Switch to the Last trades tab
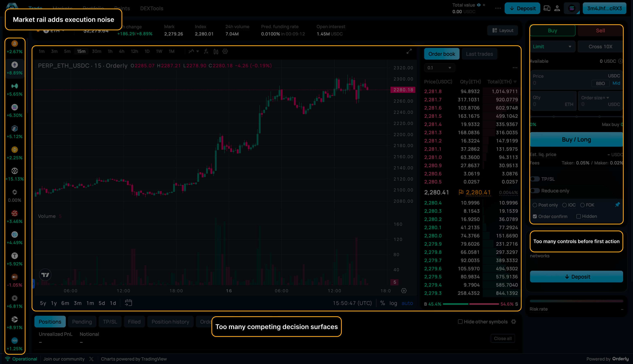 [479, 54]
